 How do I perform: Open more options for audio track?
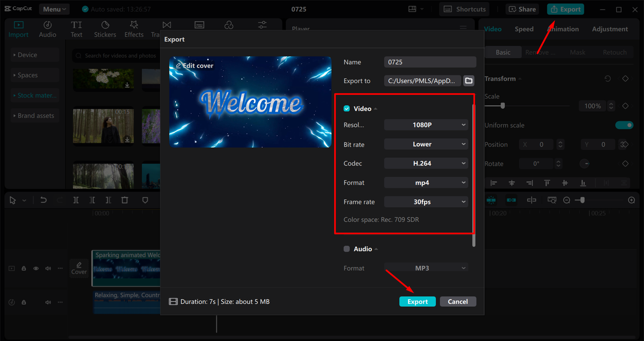(x=60, y=302)
